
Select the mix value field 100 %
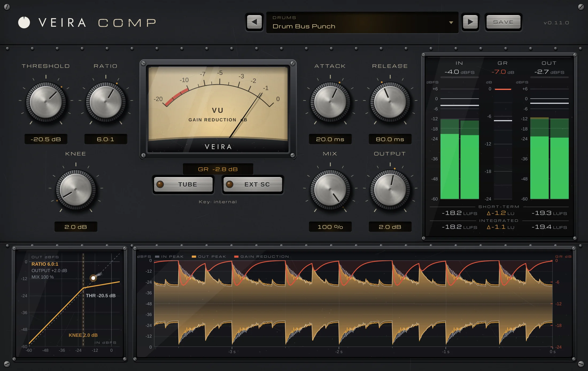[x=330, y=227]
